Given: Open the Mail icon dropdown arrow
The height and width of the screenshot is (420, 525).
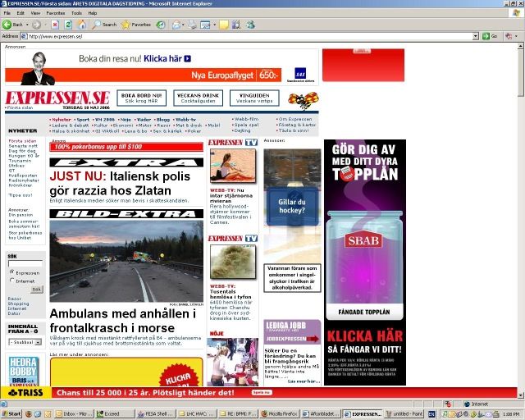Looking at the screenshot, I should 183,25.
